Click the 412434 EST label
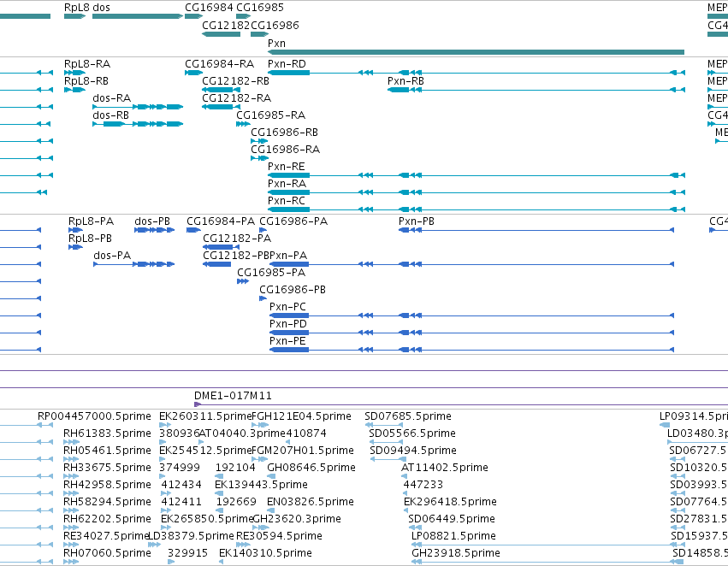The height and width of the screenshot is (566, 728). (181, 485)
